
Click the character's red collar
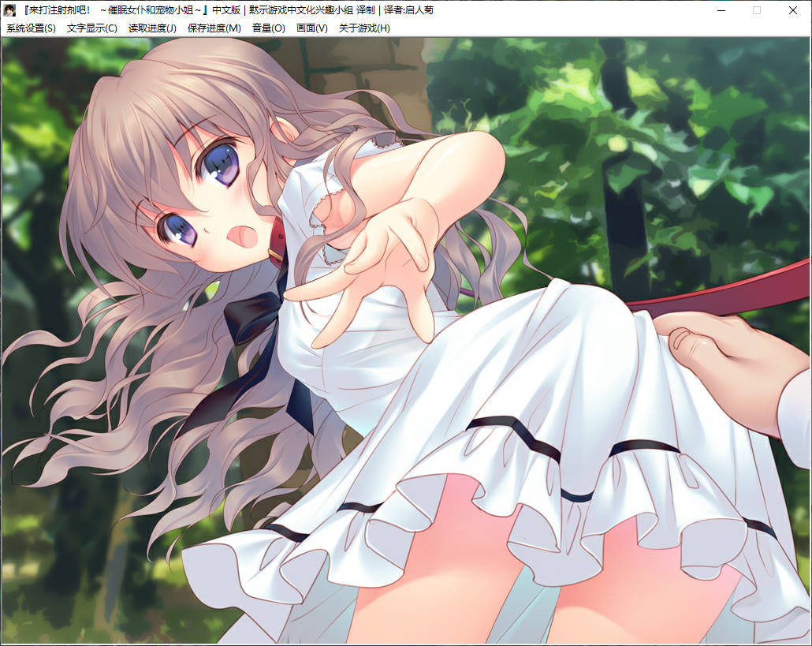(x=277, y=241)
